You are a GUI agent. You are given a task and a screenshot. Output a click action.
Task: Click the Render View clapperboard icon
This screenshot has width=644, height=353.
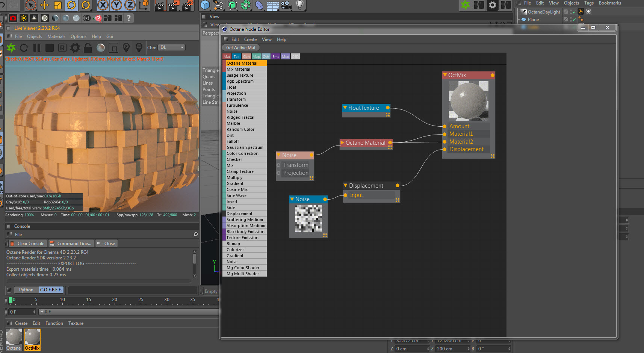click(160, 5)
